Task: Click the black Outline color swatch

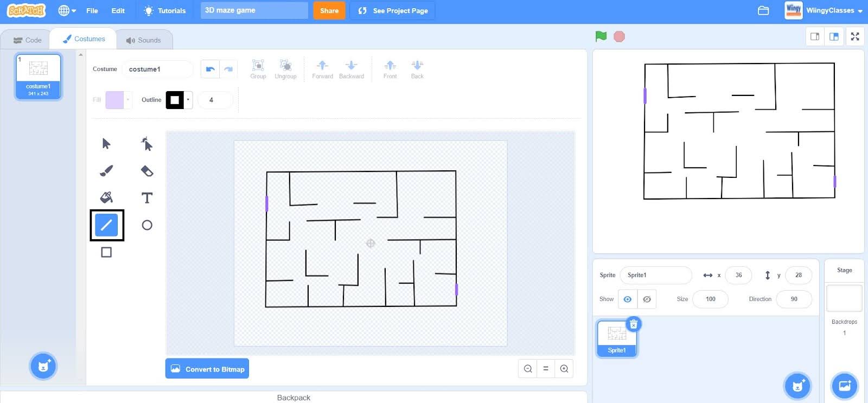Action: 175,100
